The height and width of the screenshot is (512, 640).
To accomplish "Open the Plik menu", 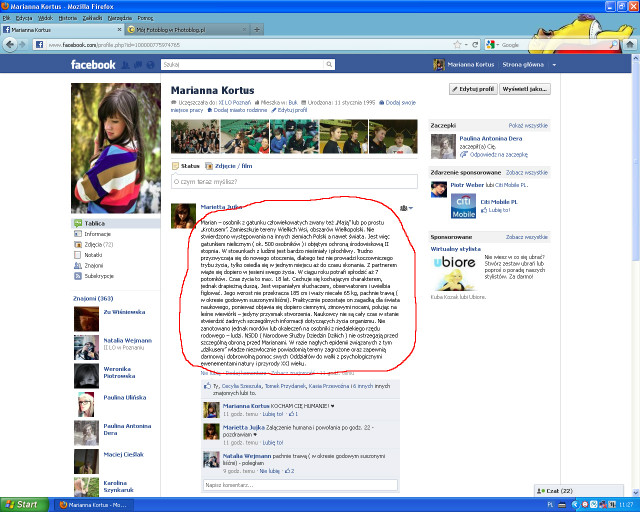I will click(x=6, y=18).
